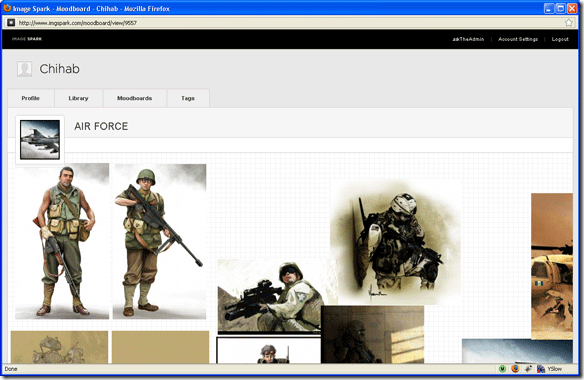Select the Tags tab
Screen dimensions: 584x380
pyautogui.click(x=188, y=98)
